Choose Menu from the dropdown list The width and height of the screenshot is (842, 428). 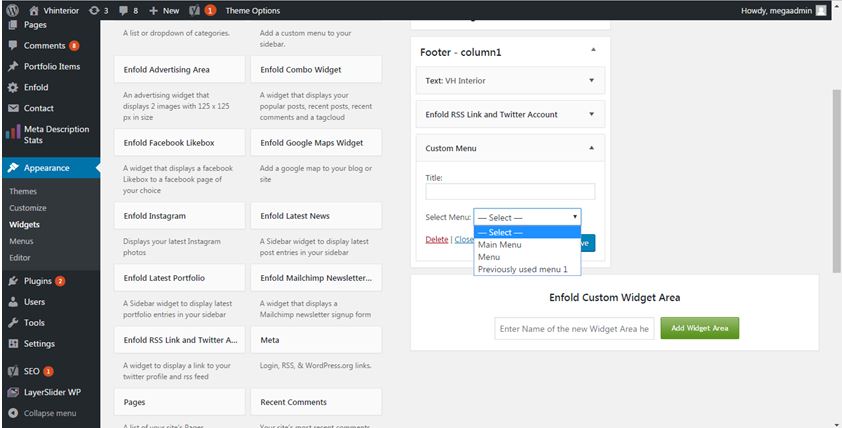527,257
